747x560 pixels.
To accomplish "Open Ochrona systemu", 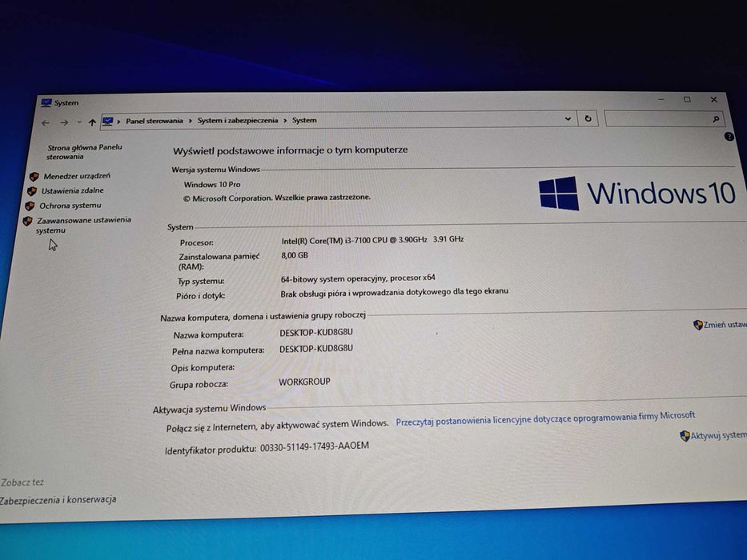I will pyautogui.click(x=70, y=206).
